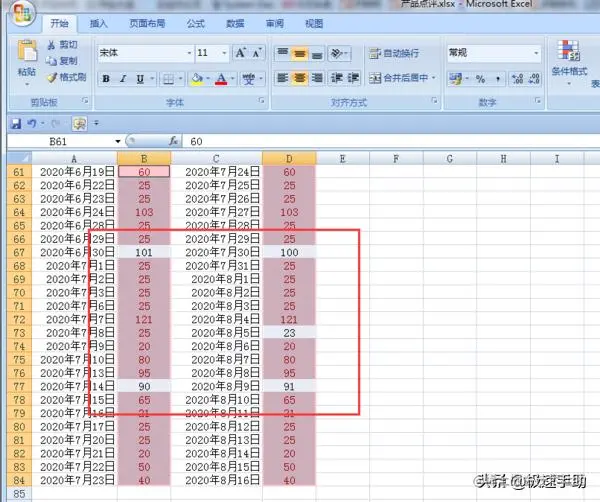Open the phonetic guide 文 button
Screen dimensions: 600x502
point(249,79)
